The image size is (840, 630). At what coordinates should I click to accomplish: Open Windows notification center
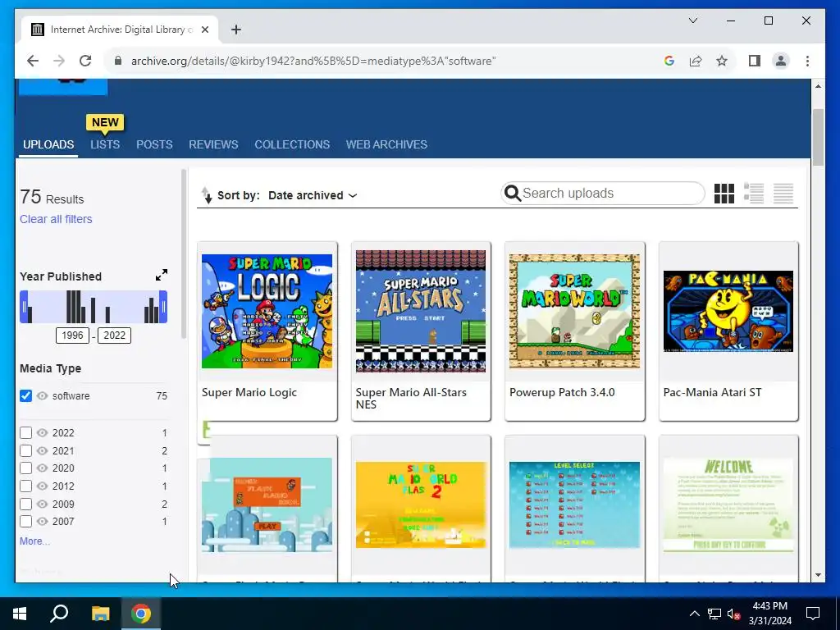click(813, 614)
